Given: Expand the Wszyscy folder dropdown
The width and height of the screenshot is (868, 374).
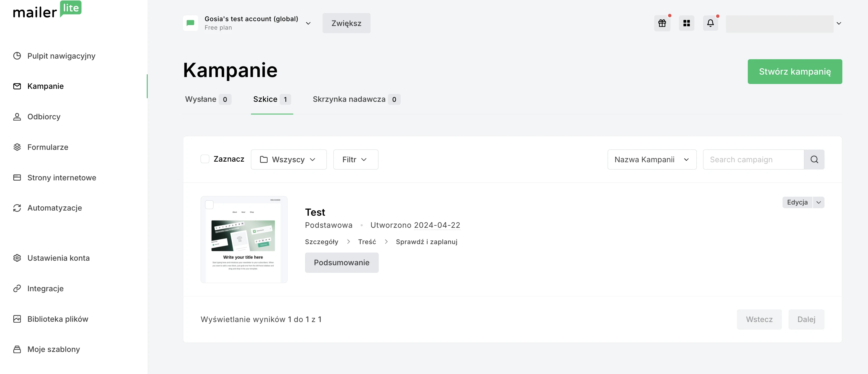Looking at the screenshot, I should tap(288, 160).
